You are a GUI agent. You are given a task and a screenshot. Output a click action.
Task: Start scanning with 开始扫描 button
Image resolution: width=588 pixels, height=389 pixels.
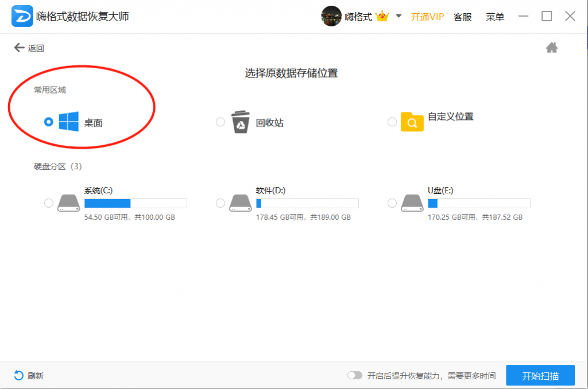coord(540,375)
